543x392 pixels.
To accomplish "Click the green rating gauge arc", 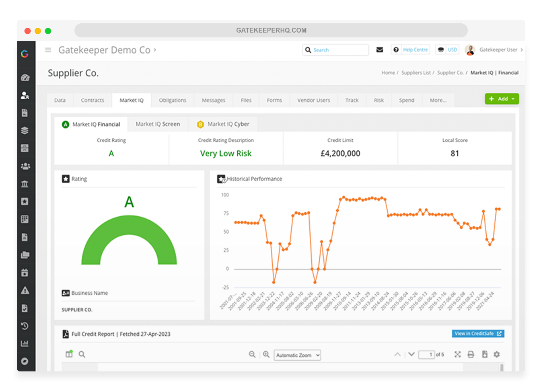I will [x=129, y=240].
